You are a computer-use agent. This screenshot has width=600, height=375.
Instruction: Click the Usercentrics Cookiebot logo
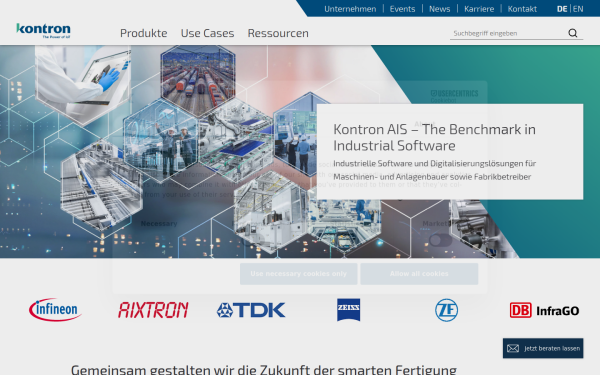[x=454, y=96]
